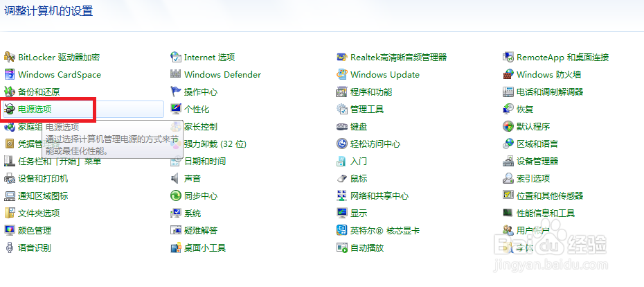Click the Windows Update icon
This screenshot has width=644, height=287.
tap(342, 74)
